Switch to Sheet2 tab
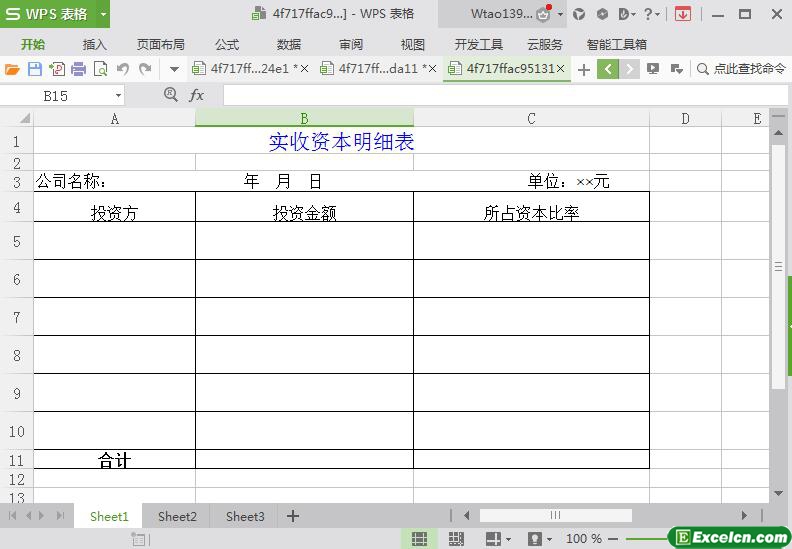 [177, 516]
